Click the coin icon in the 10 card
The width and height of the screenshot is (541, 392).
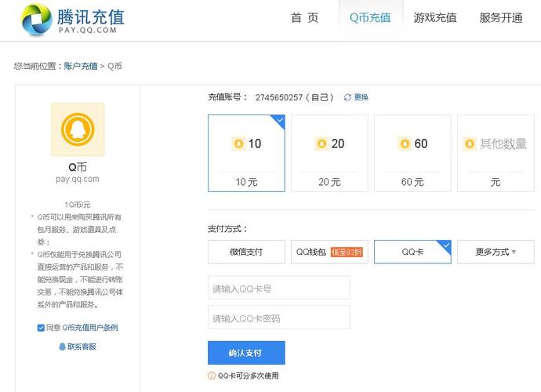point(238,143)
